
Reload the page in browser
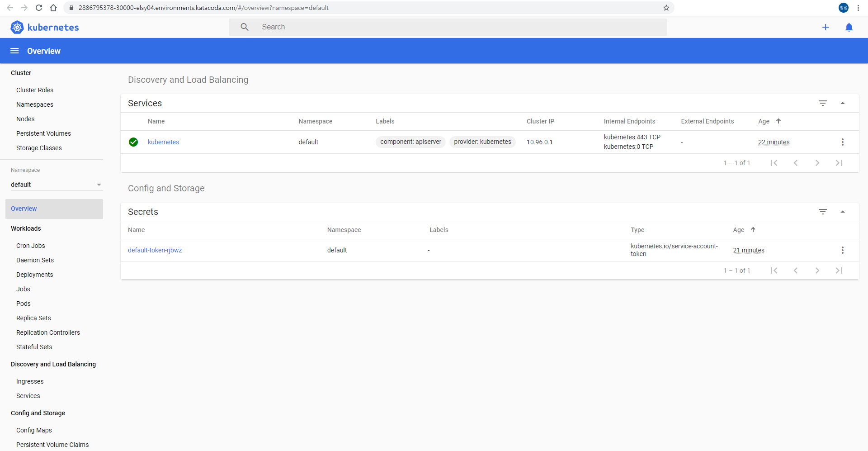tap(39, 8)
